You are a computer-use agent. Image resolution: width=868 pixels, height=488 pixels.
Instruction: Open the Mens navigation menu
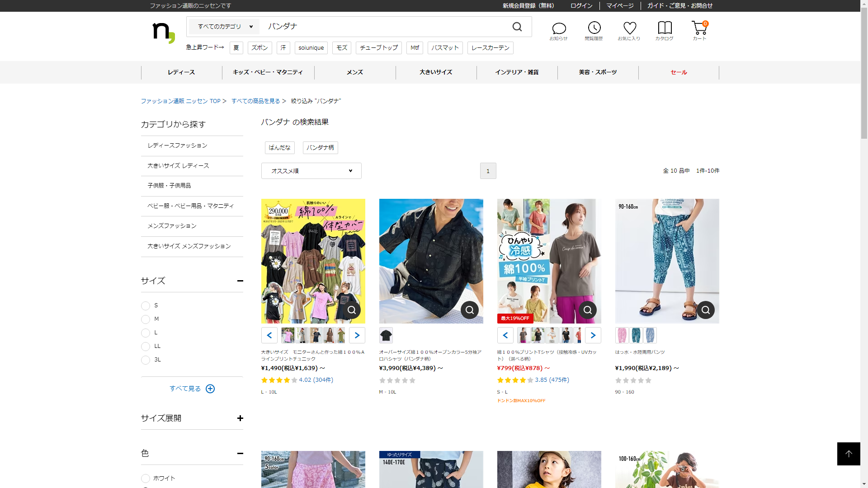coord(354,72)
